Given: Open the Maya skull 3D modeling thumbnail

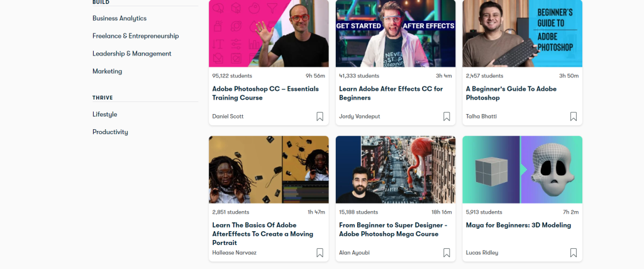Looking at the screenshot, I should pyautogui.click(x=523, y=169).
